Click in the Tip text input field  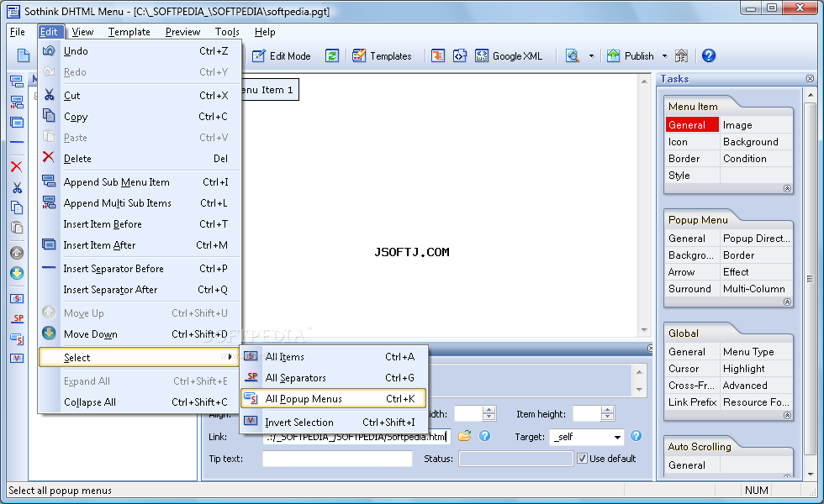click(x=337, y=459)
